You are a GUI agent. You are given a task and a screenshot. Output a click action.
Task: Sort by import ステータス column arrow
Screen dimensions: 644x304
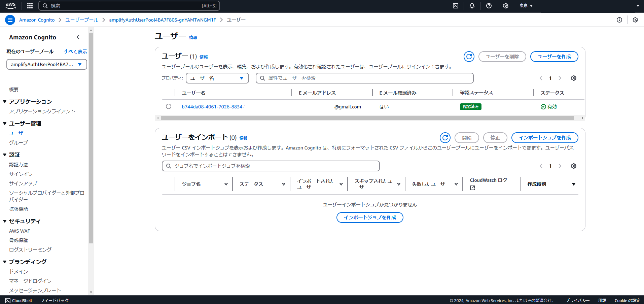click(284, 184)
